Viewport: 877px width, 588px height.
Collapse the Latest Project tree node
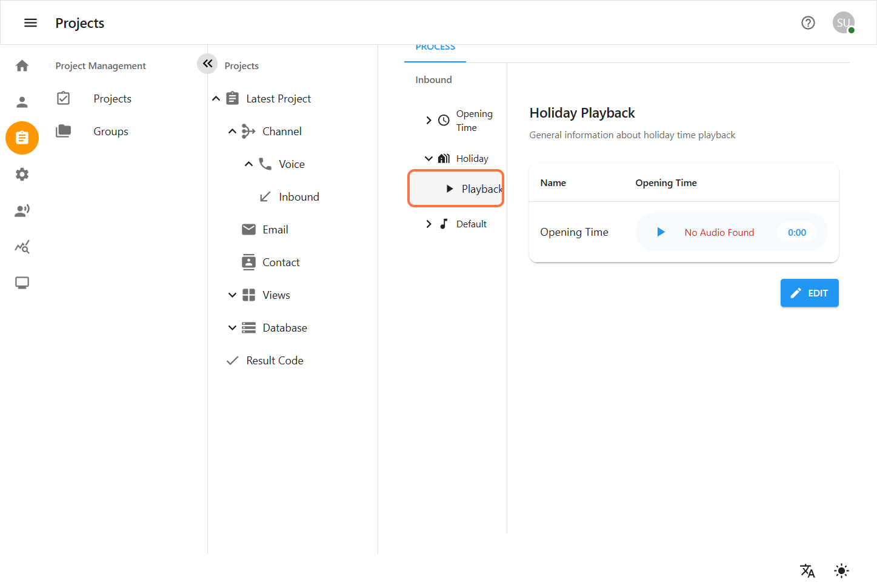(216, 99)
